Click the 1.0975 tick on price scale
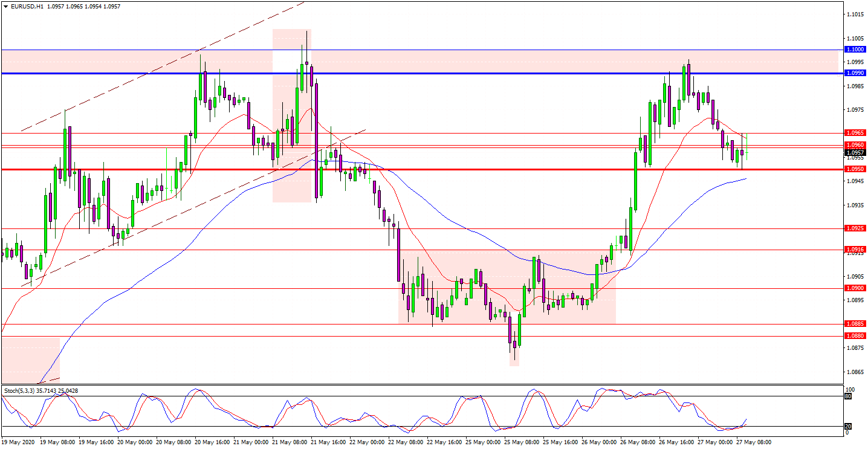Image resolution: width=868 pixels, height=449 pixels. click(x=855, y=109)
